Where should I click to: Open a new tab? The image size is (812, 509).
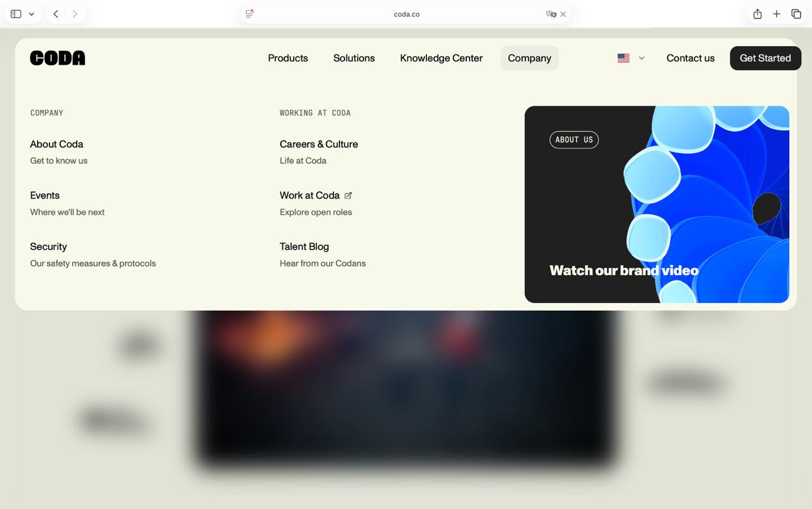coord(776,14)
